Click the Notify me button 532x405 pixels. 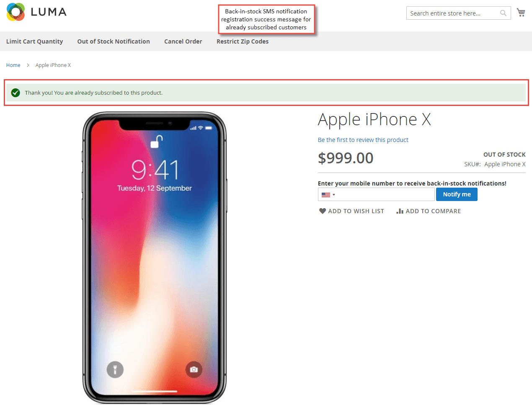(x=457, y=194)
